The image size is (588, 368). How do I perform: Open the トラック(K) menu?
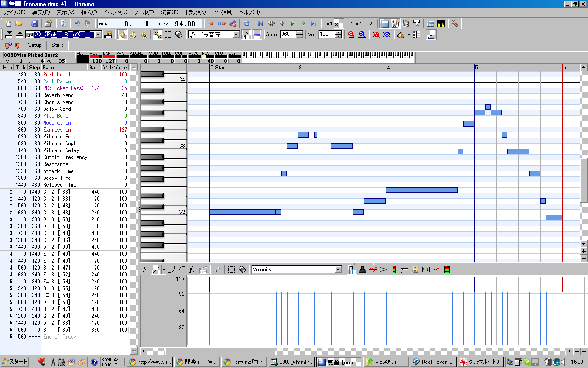195,12
